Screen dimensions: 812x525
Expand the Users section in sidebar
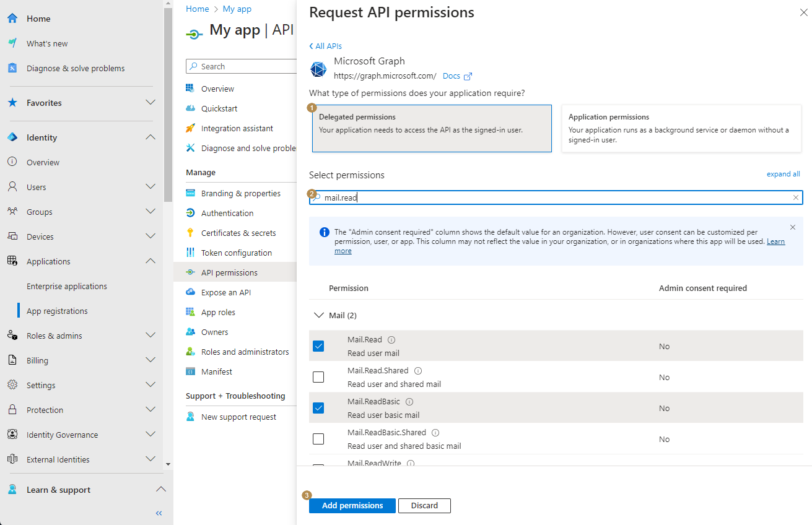click(x=150, y=187)
